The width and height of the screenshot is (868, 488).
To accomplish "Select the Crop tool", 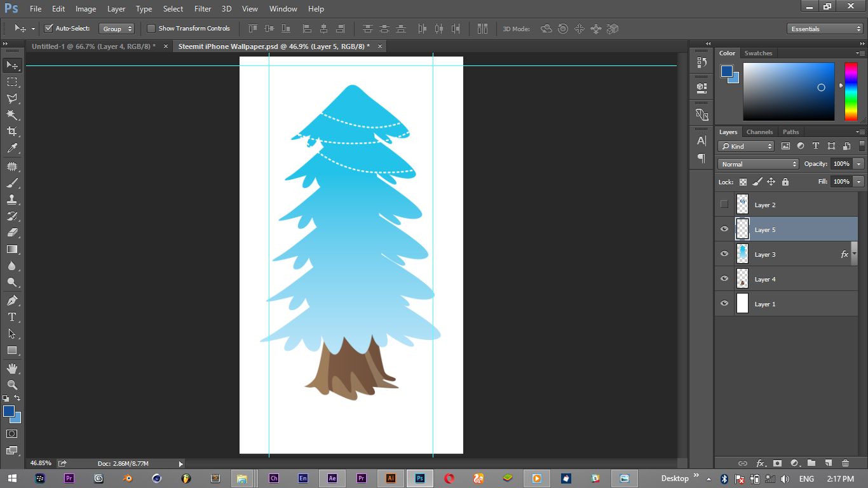I will (12, 132).
